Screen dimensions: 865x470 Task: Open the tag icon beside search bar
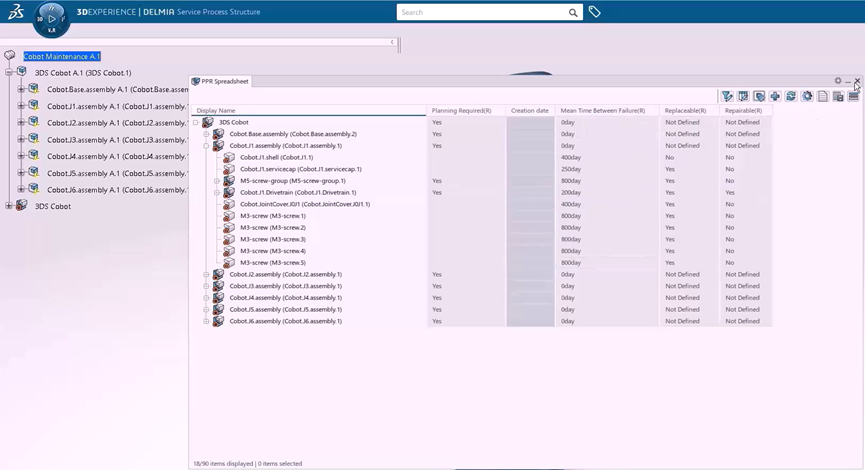coord(595,13)
